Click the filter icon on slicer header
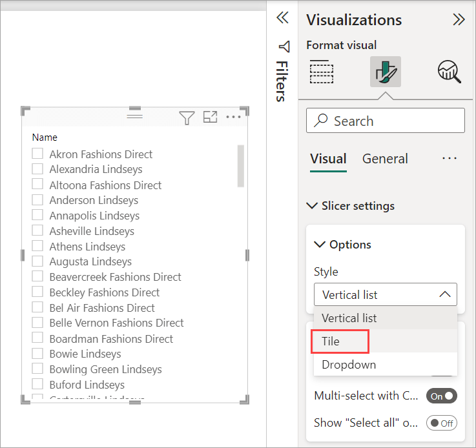476x448 pixels. coord(187,117)
